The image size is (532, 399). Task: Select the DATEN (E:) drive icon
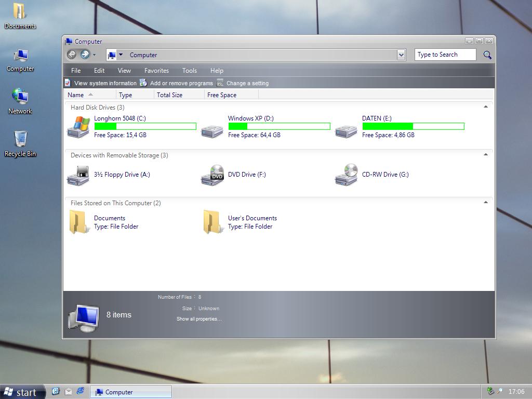pos(346,130)
